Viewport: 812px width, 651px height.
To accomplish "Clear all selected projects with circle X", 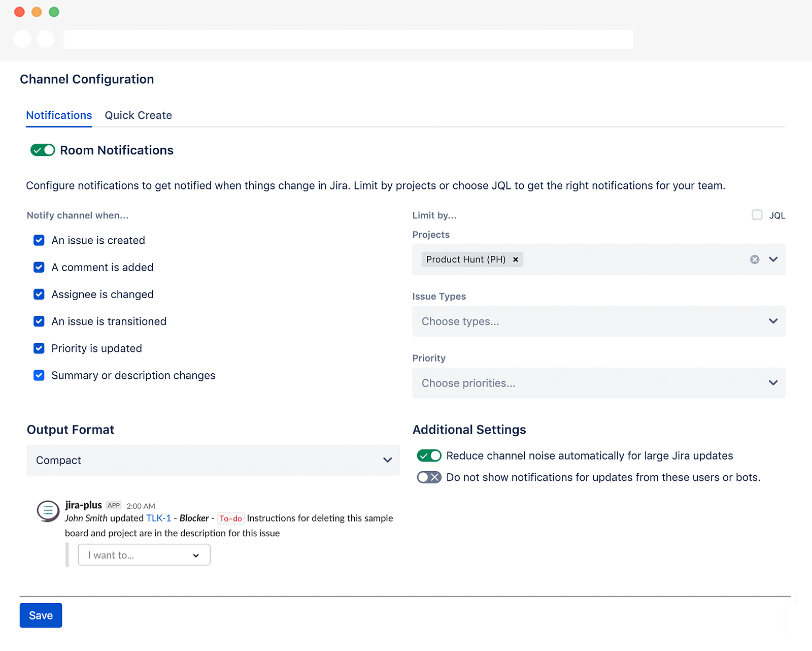I will [x=755, y=259].
